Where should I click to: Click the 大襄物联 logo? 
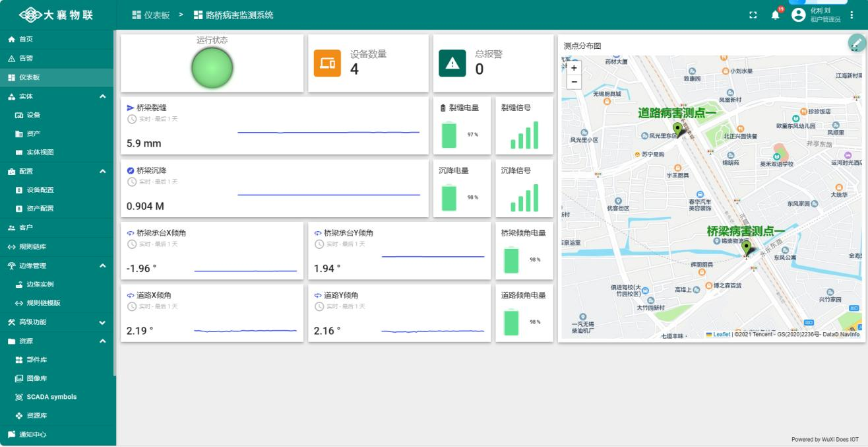(x=56, y=15)
